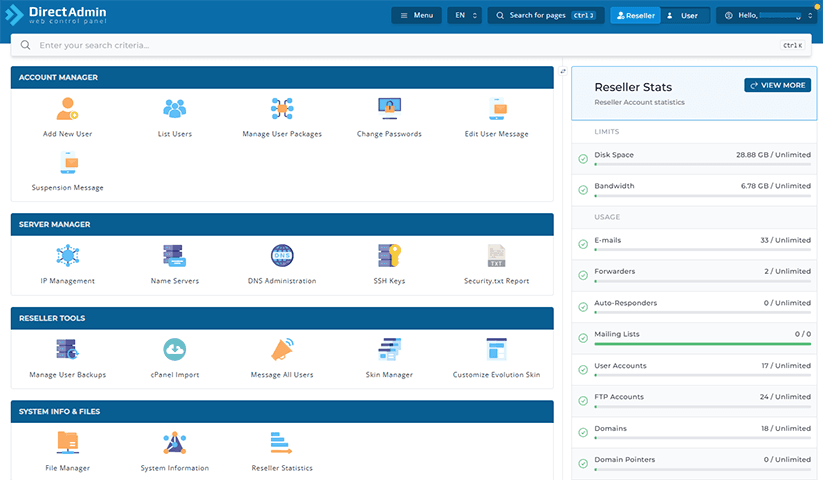
Task: Open the EN language dropdown
Action: [x=465, y=15]
